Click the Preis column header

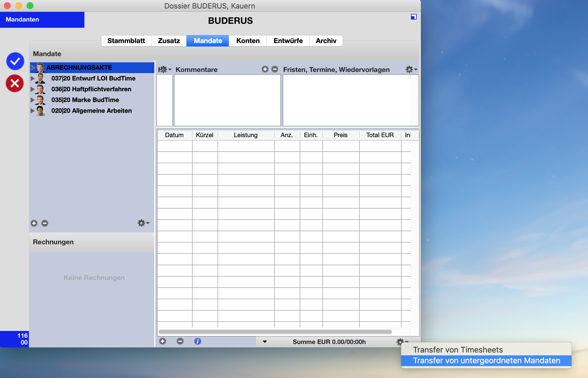(x=341, y=135)
